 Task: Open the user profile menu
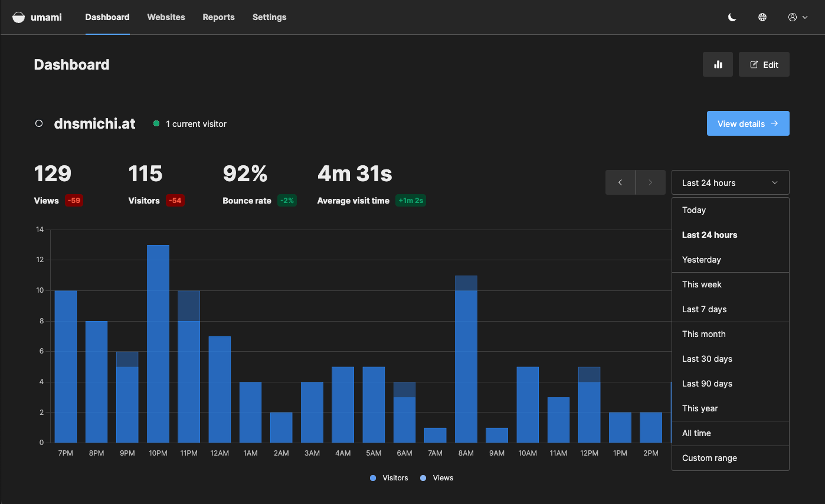pos(797,17)
